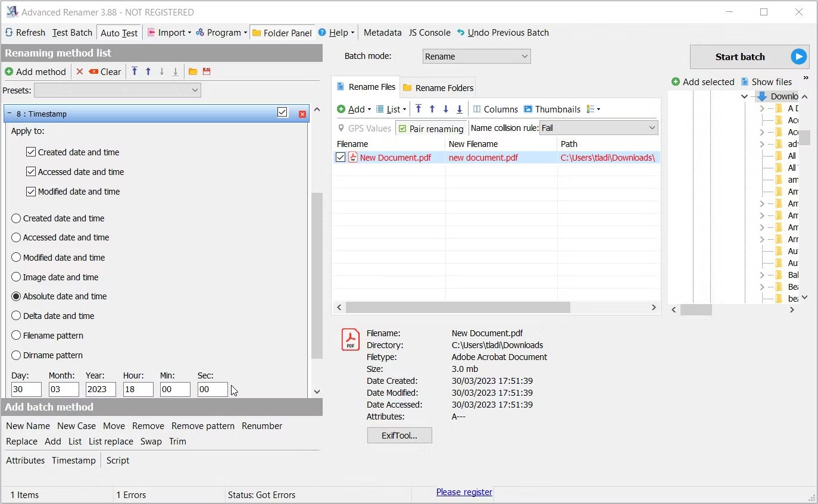Screen dimensions: 818x504
Task: Toggle Auto Test
Action: (119, 33)
